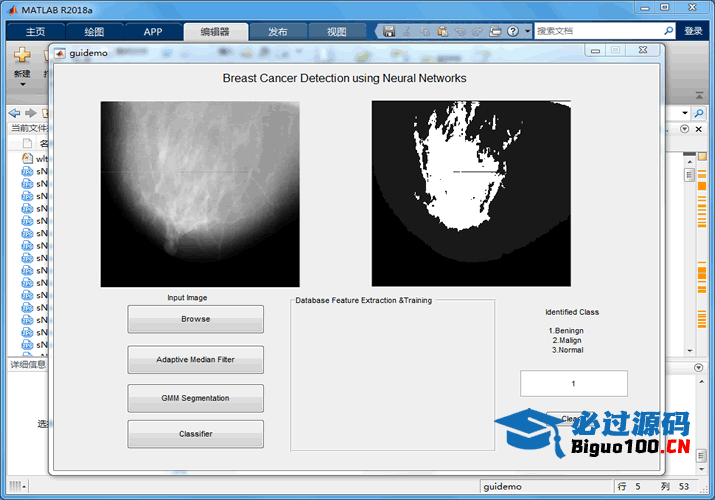The height and width of the screenshot is (500, 715).
Task: Open the lower panel actions circle-arrow menu
Action: pos(699,367)
